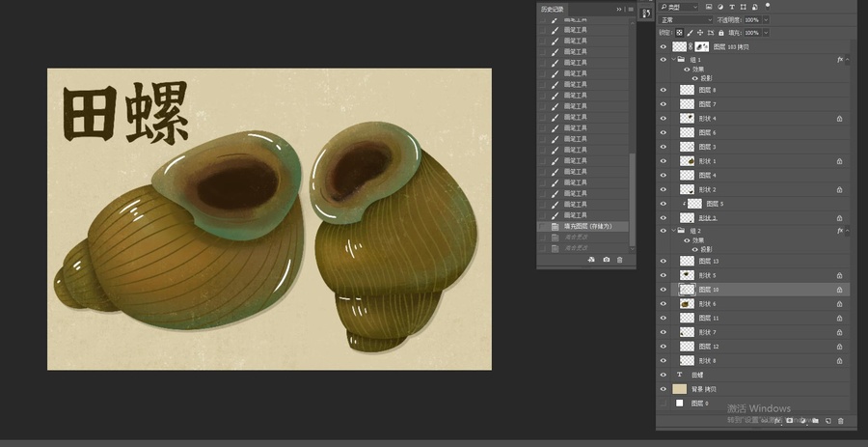Filter layers by type (T) icon

click(x=732, y=7)
